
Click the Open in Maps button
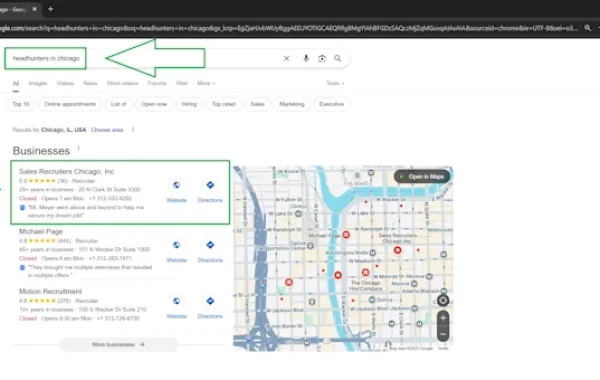[x=422, y=176]
